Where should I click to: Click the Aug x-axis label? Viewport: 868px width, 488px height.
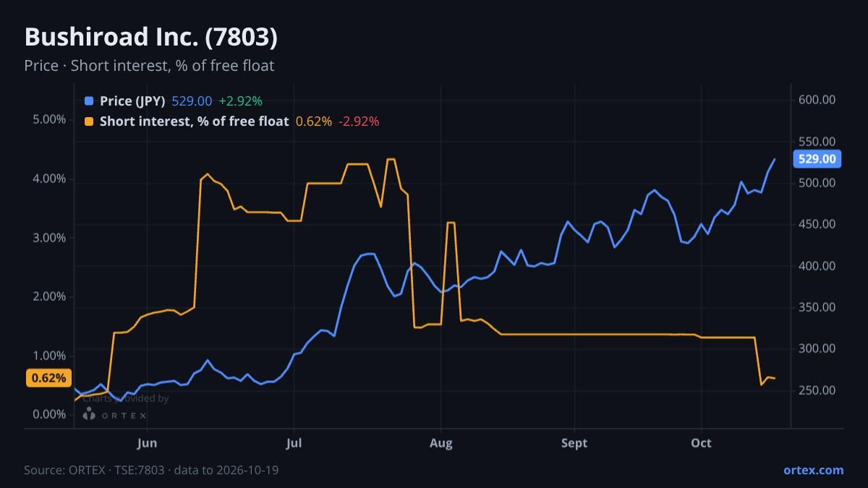click(x=441, y=443)
